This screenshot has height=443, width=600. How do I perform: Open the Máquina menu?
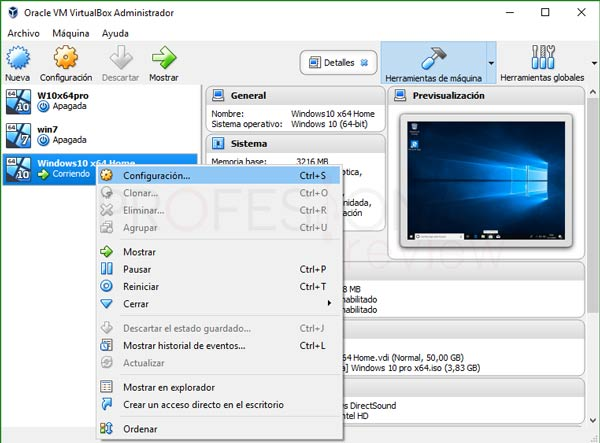click(71, 33)
